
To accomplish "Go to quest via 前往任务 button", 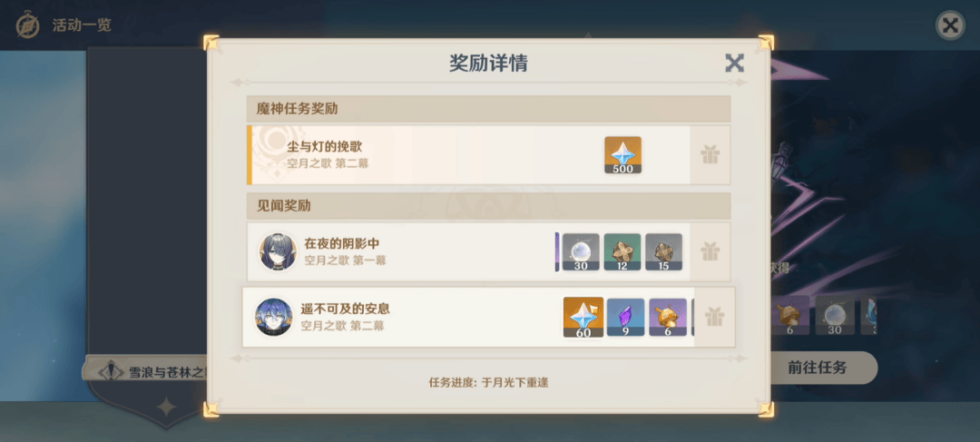I will point(818,368).
